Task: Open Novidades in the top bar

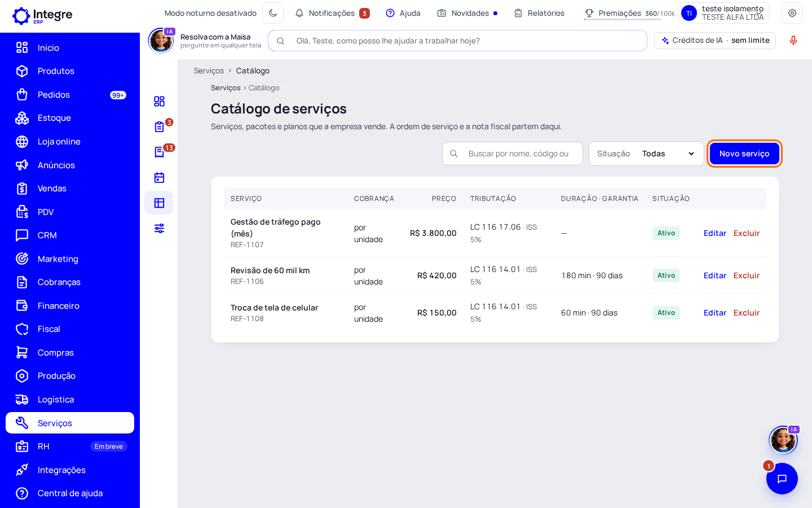Action: click(x=467, y=13)
